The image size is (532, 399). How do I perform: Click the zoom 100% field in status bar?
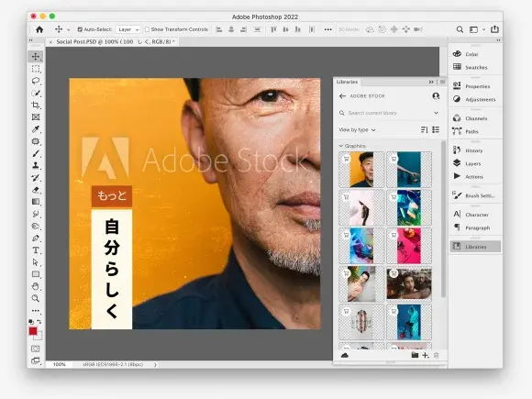coord(60,364)
